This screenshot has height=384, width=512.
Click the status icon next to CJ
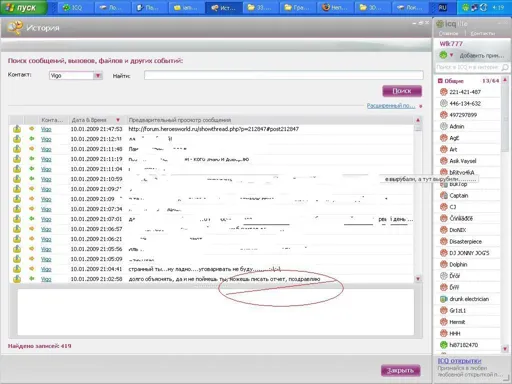click(x=443, y=207)
